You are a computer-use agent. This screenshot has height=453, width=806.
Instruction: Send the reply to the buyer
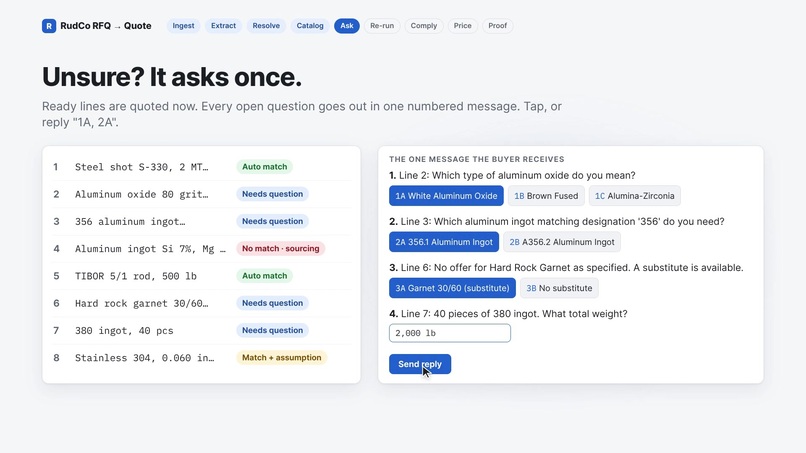[420, 364]
